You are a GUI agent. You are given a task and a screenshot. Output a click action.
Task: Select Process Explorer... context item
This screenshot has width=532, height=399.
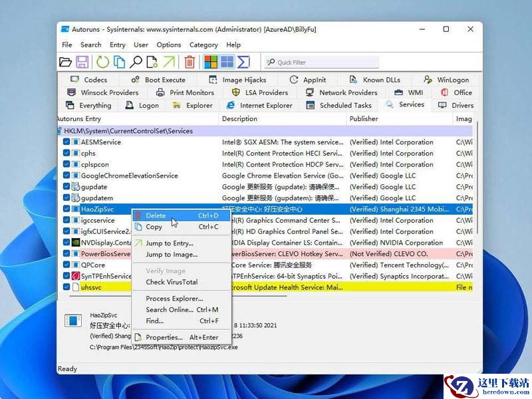point(181,299)
